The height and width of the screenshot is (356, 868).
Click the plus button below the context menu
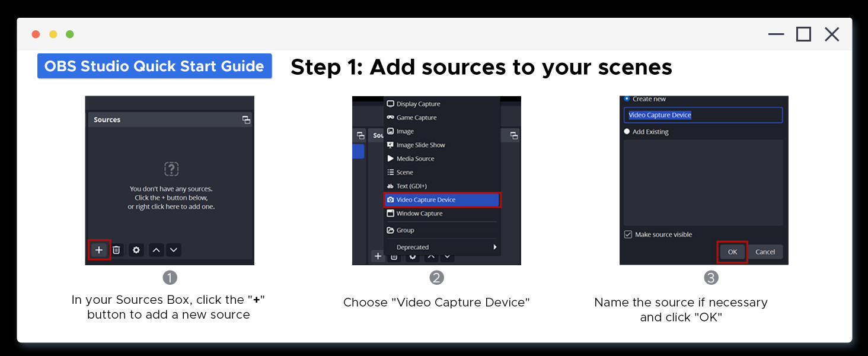[377, 256]
